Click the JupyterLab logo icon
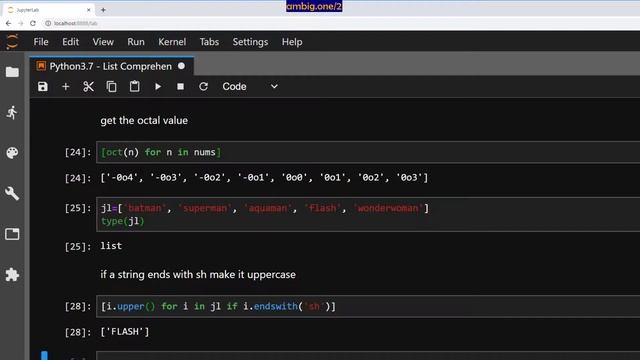Image resolution: width=640 pixels, height=360 pixels. click(12, 42)
